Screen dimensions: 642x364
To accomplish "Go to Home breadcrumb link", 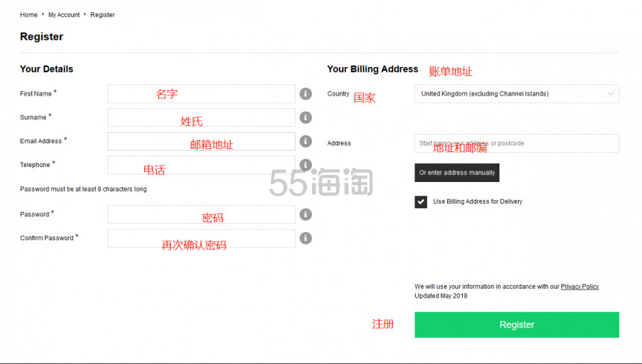I will coord(28,15).
